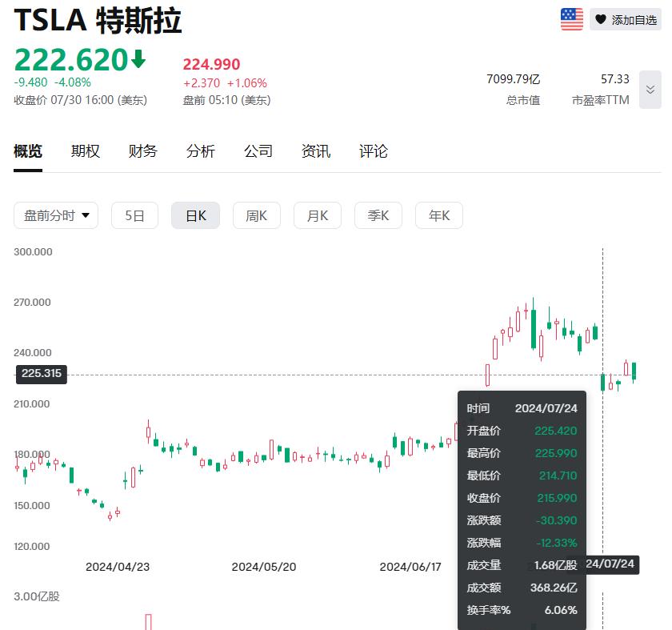The width and height of the screenshot is (672, 630).
Task: Open the 盘前分时 dropdown
Action: click(x=56, y=215)
